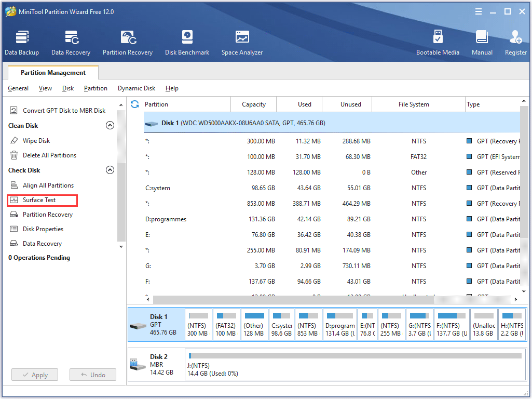Screen dimensions: 532x399
Task: Click the Apply button
Action: (x=35, y=375)
